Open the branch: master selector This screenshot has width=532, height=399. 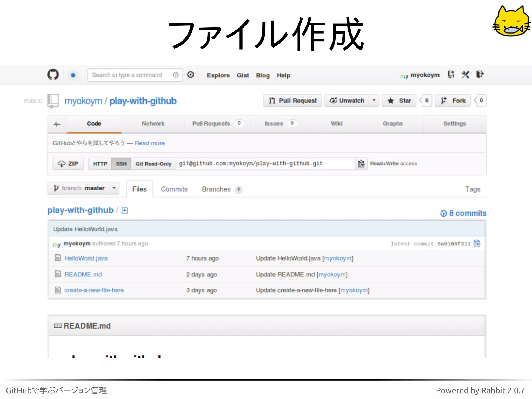[83, 188]
